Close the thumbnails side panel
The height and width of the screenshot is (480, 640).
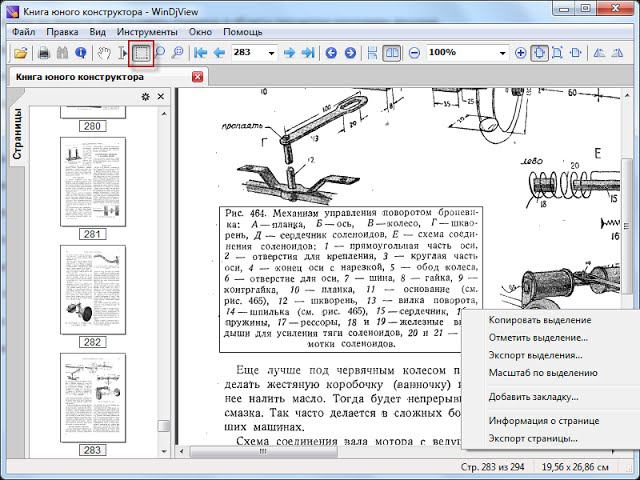click(x=161, y=97)
